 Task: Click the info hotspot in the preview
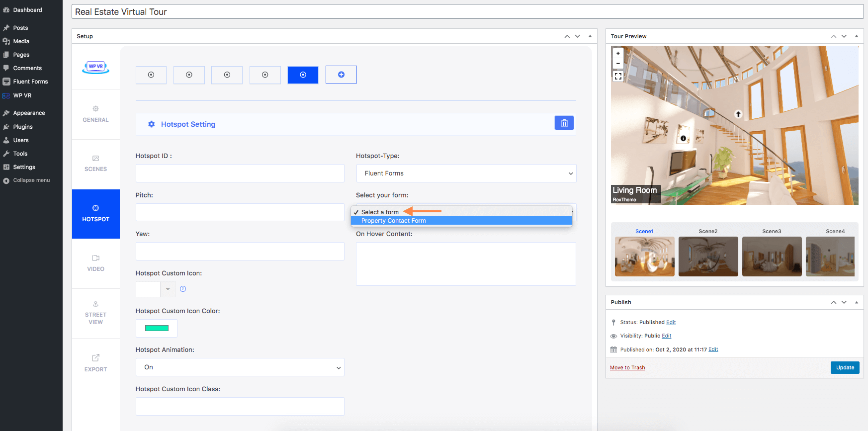tap(683, 139)
